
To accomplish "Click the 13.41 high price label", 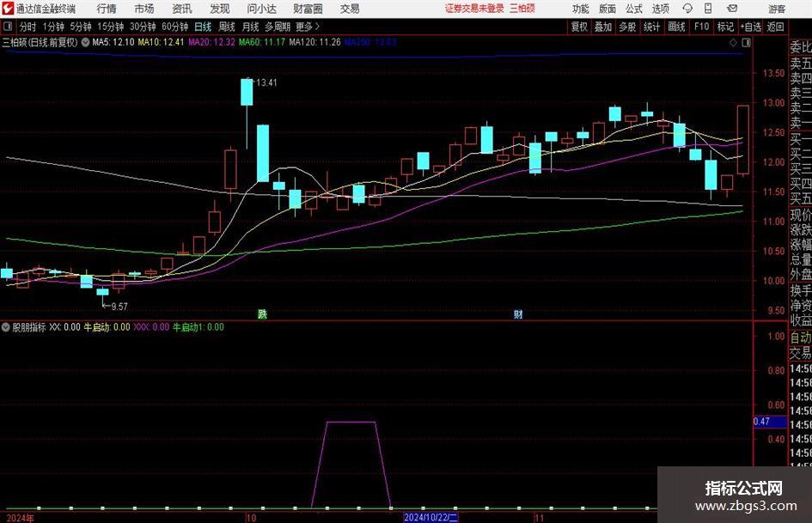I will 266,82.
